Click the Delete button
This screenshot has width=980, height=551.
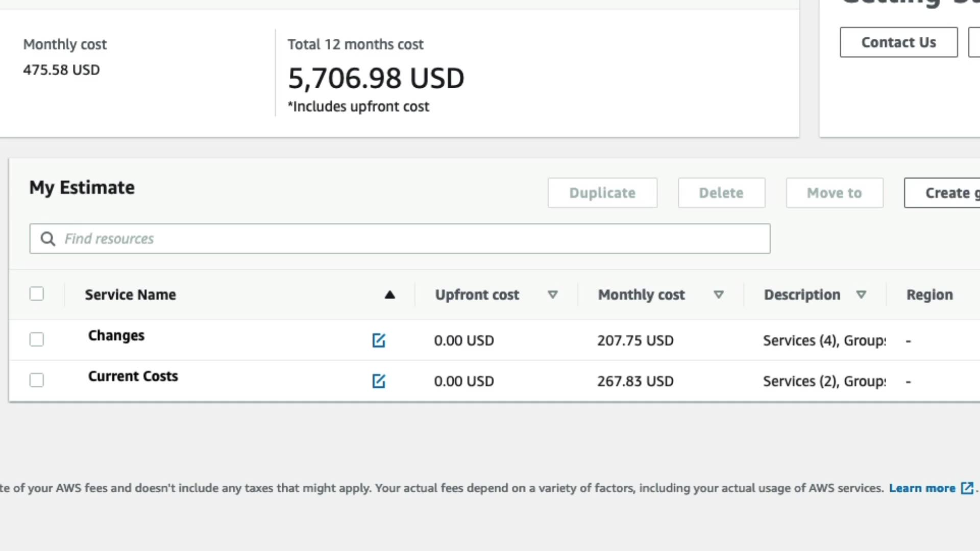point(721,193)
